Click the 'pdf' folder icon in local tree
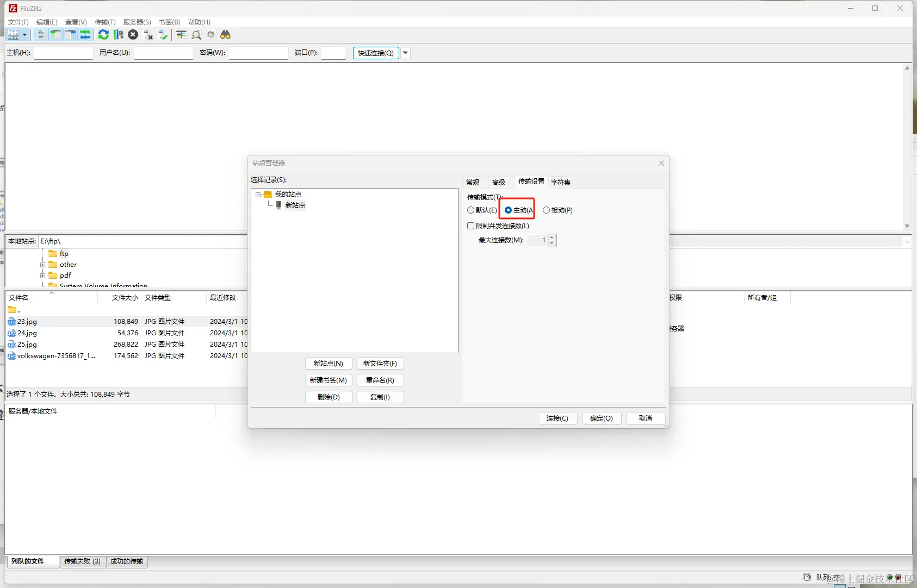This screenshot has width=917, height=588. [53, 276]
